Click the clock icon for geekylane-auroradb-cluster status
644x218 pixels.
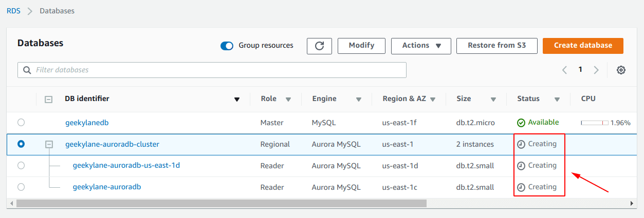[521, 144]
